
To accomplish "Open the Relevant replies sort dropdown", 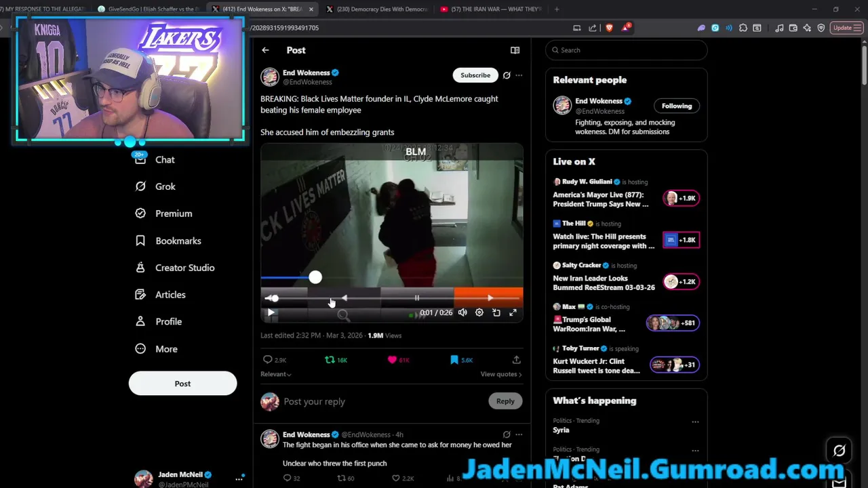I will point(276,374).
